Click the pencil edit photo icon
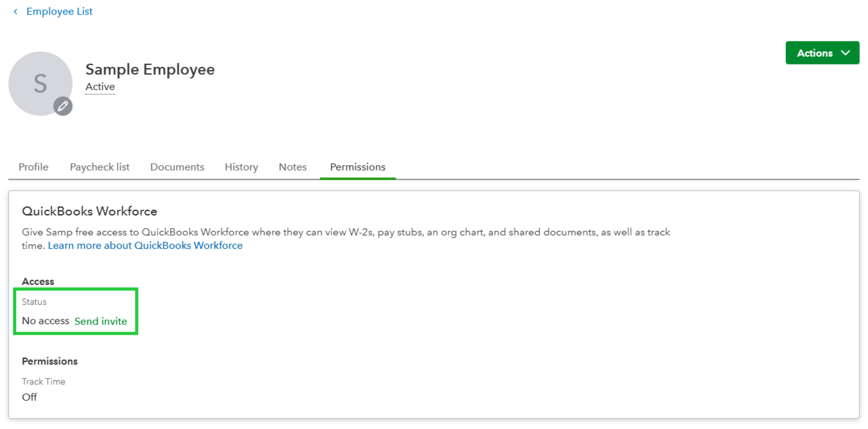The width and height of the screenshot is (868, 429). click(63, 106)
